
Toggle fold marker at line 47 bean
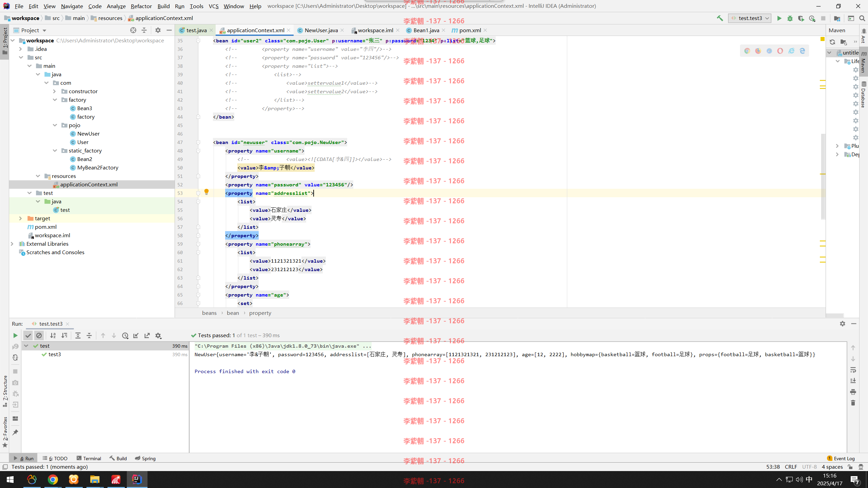click(x=198, y=142)
